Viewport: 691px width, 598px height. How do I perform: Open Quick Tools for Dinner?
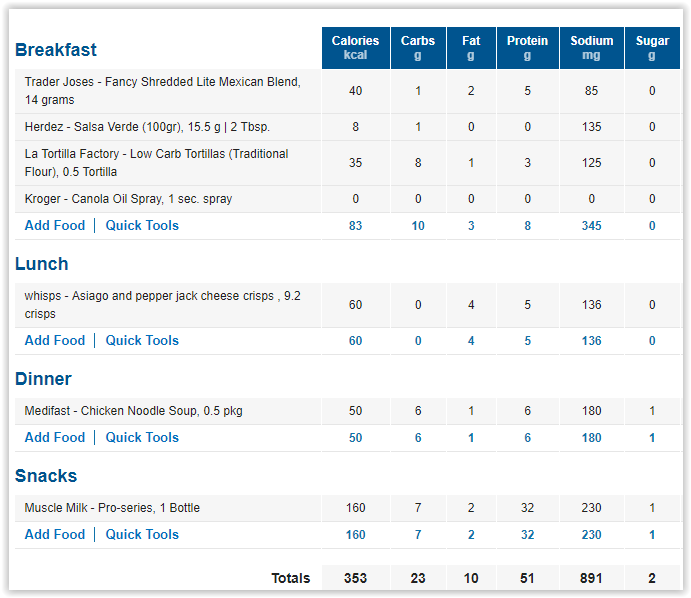pos(142,437)
